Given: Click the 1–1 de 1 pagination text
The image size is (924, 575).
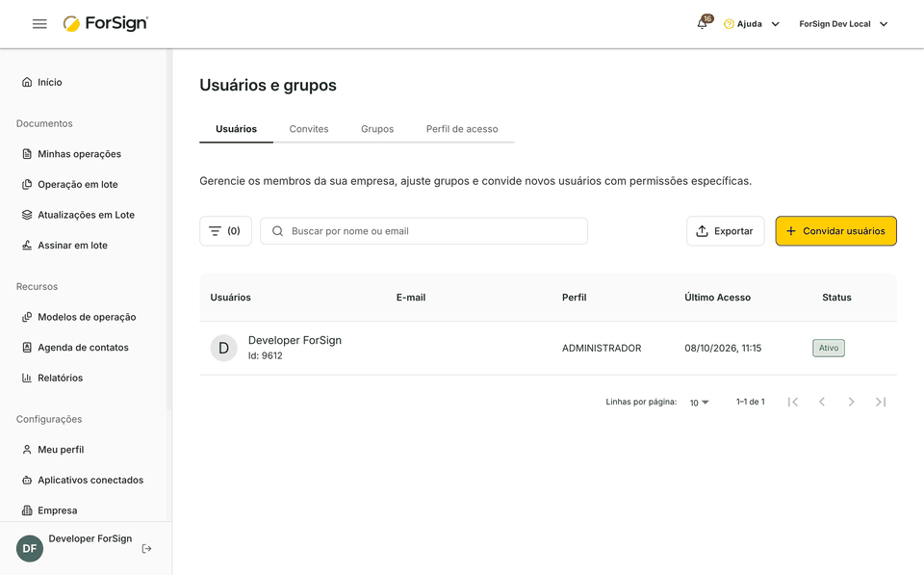Looking at the screenshot, I should [750, 402].
